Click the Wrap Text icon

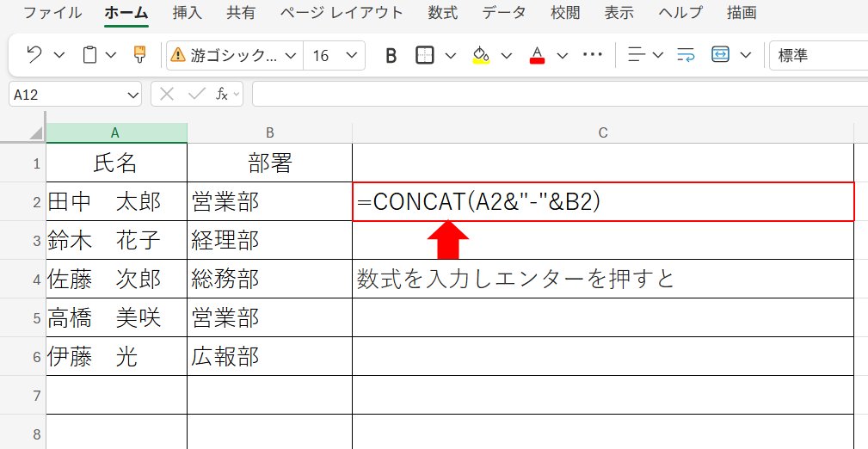click(x=686, y=55)
